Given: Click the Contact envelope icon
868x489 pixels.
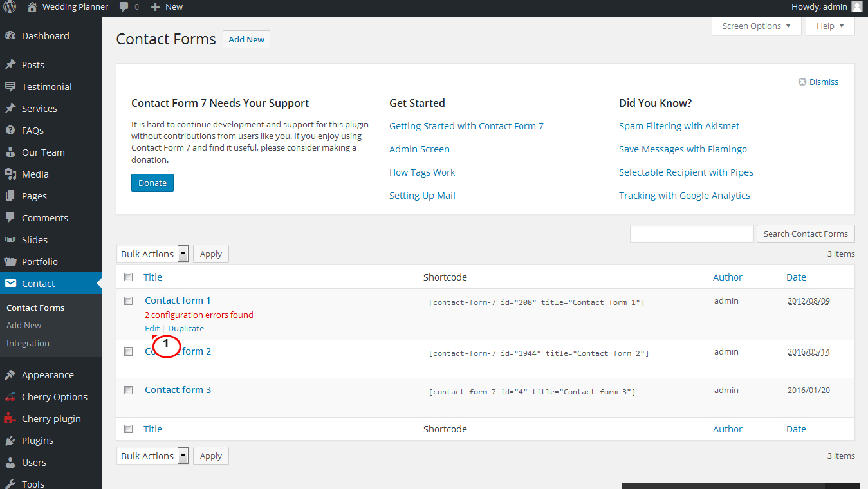Looking at the screenshot, I should pyautogui.click(x=10, y=284).
